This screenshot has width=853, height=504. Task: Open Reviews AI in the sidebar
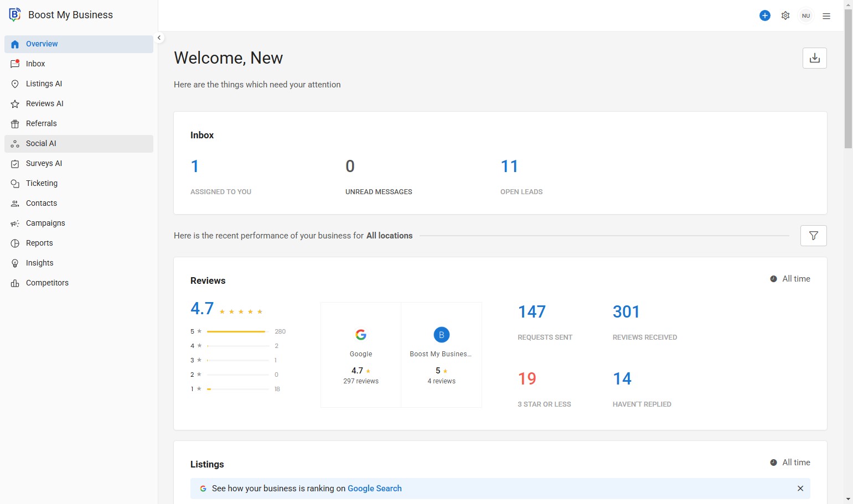click(x=44, y=103)
